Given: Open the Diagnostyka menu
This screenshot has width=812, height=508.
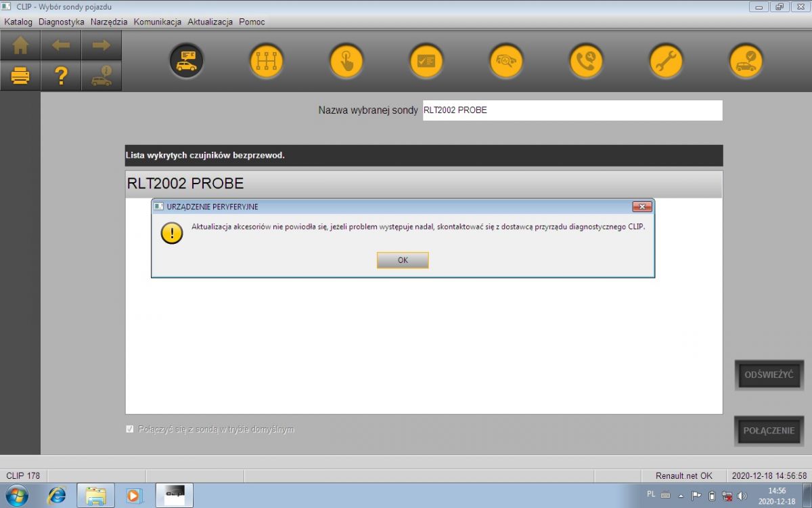Looking at the screenshot, I should [62, 22].
